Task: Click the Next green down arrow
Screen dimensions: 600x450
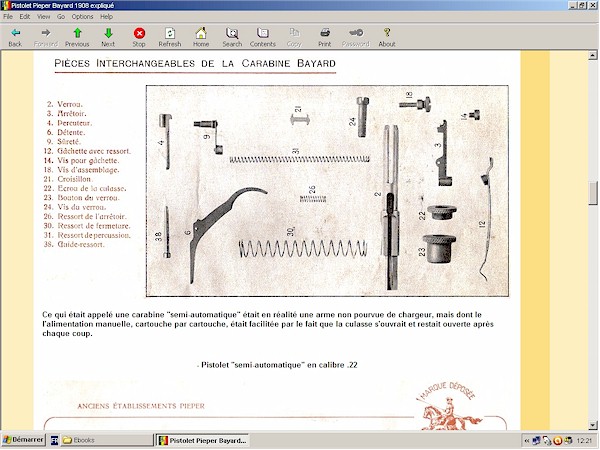Action: [108, 33]
